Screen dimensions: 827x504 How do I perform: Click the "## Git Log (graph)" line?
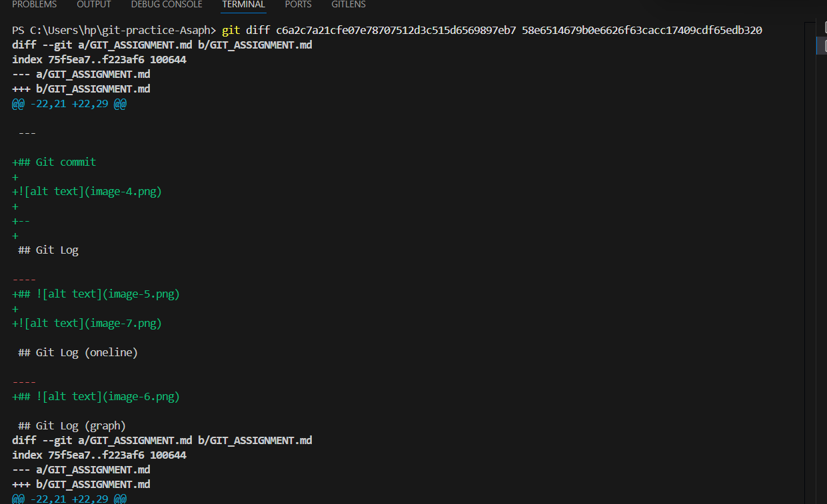[71, 426]
